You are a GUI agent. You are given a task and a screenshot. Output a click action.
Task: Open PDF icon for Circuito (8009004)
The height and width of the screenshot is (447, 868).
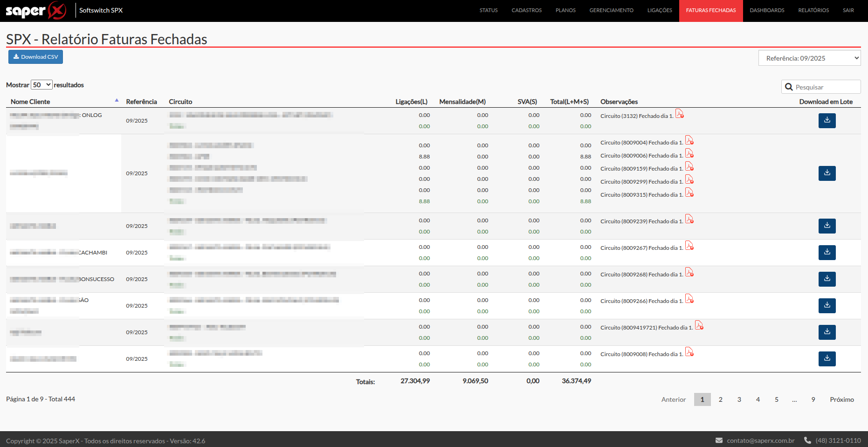coord(689,140)
